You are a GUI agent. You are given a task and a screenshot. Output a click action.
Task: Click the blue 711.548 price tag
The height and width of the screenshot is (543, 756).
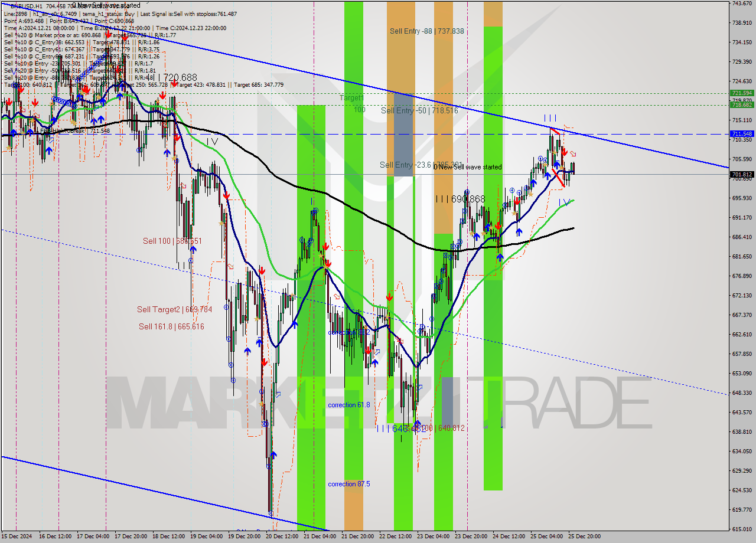point(742,134)
